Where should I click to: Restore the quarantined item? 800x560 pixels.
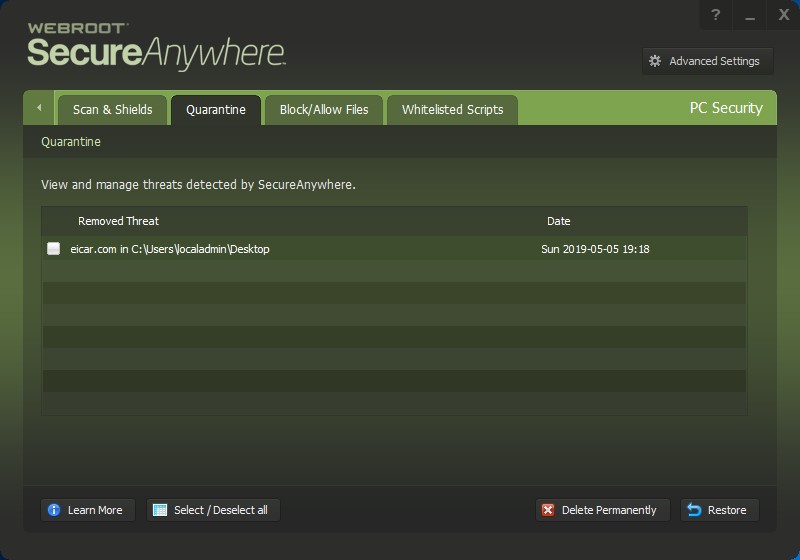[x=719, y=510]
